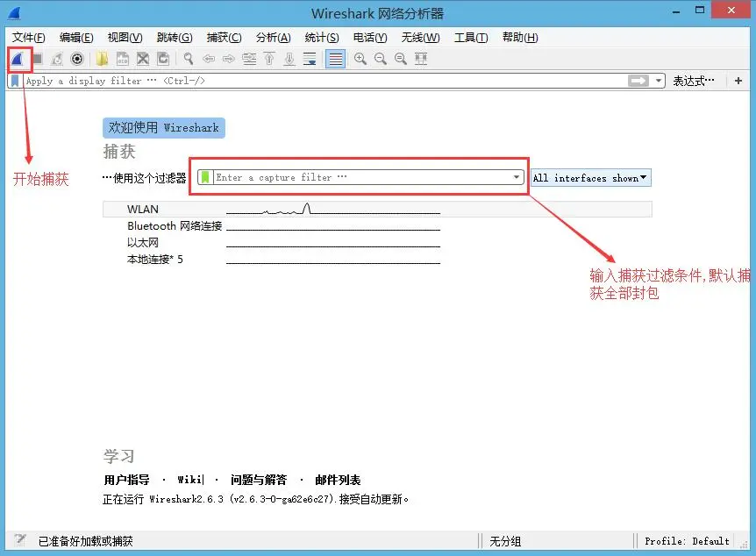Open the 统计(S) menu
This screenshot has height=556, width=756.
[322, 38]
